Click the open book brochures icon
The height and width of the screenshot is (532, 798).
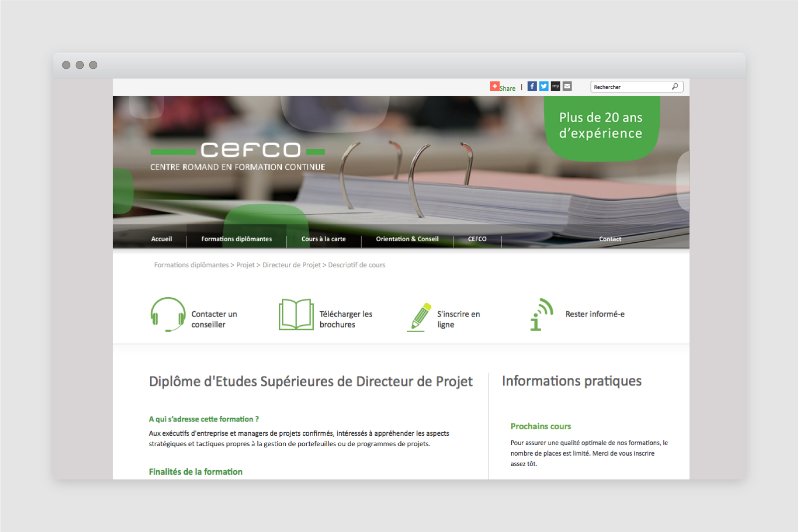pos(296,315)
